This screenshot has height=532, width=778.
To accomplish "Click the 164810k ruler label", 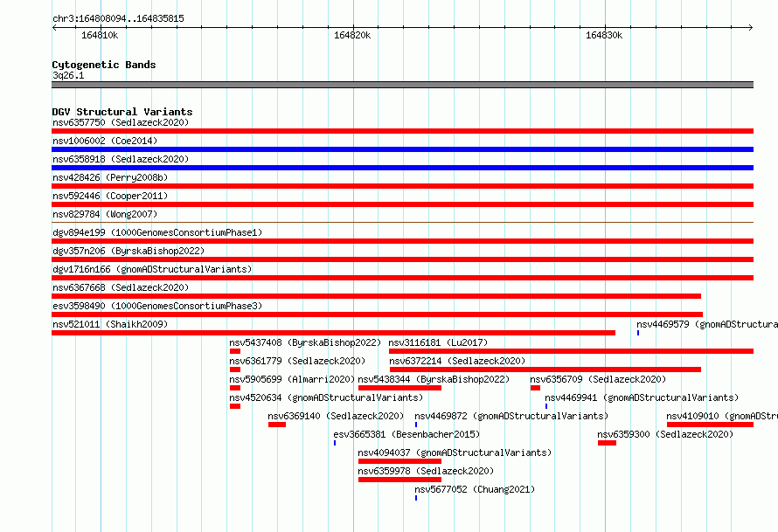I will coord(100,35).
